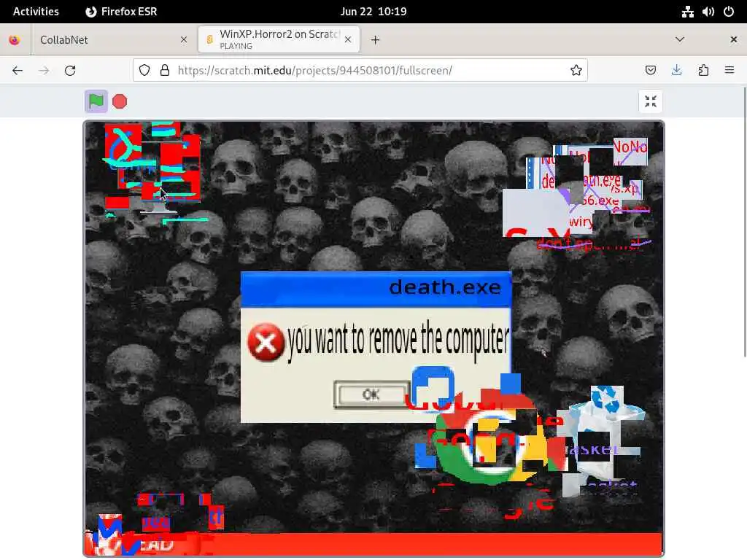
Task: Click the green flag to start project
Action: [x=96, y=101]
